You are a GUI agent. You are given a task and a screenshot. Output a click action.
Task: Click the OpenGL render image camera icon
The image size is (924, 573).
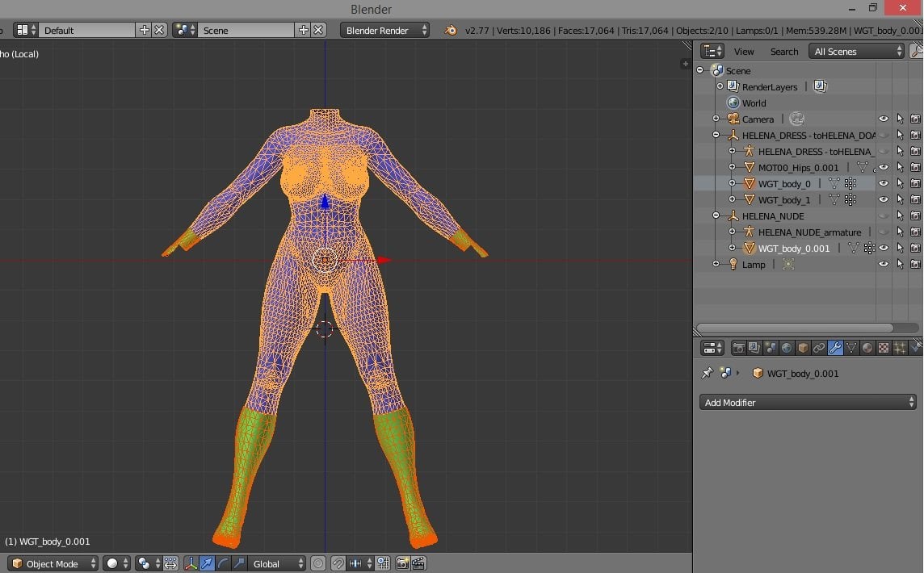(x=402, y=563)
